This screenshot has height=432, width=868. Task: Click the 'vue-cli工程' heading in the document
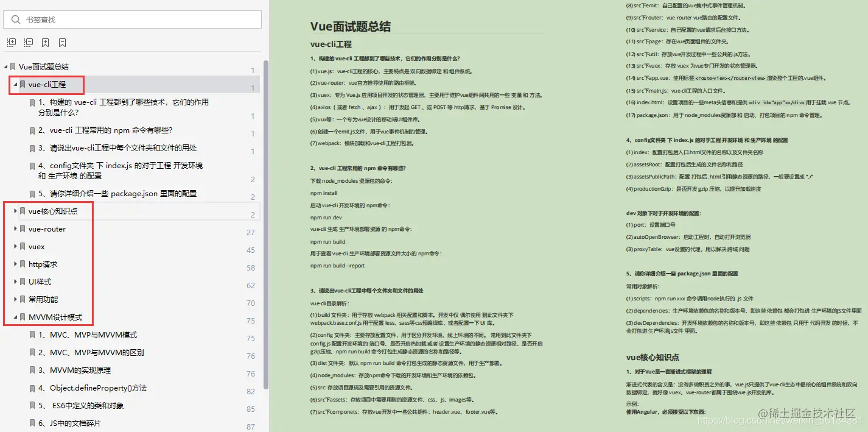click(331, 44)
